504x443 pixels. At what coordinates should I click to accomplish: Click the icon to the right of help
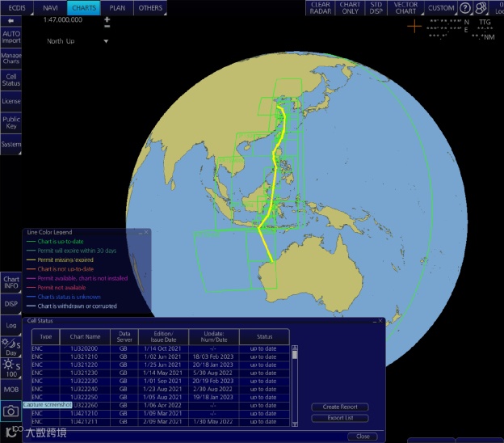[481, 8]
